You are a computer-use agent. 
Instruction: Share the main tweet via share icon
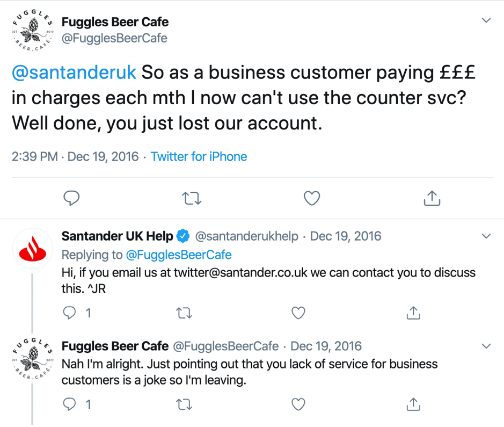[x=432, y=199]
